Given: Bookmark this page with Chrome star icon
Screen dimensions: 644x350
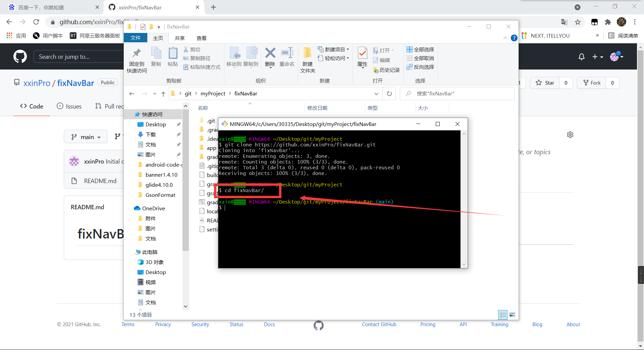Looking at the screenshot, I should (x=578, y=22).
